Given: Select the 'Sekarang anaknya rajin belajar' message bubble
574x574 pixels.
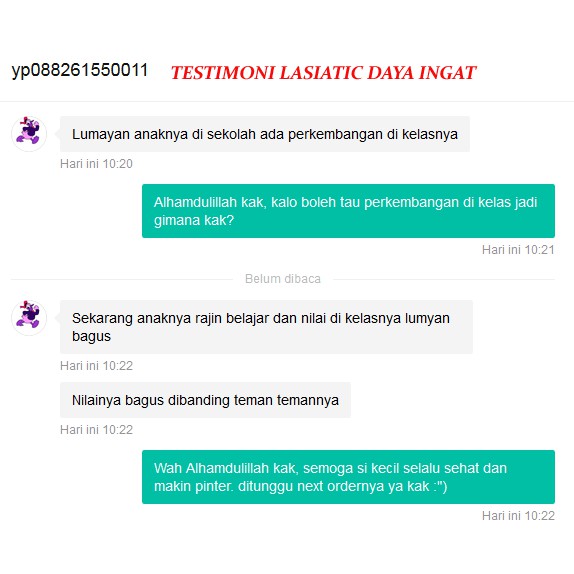Looking at the screenshot, I should pyautogui.click(x=266, y=327).
